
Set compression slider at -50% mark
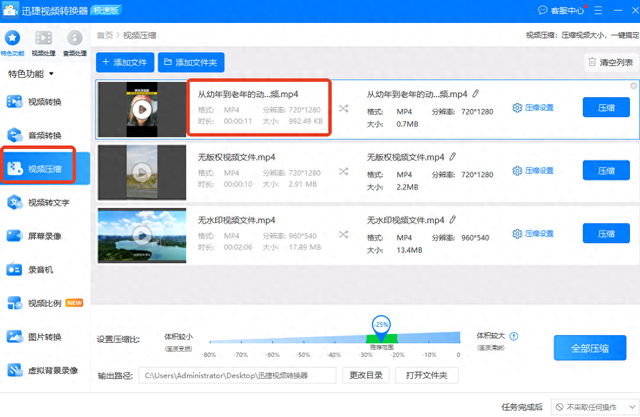[x=304, y=342]
